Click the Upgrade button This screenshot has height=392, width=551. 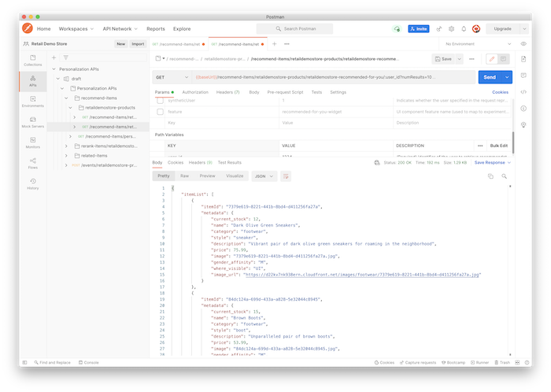[502, 29]
